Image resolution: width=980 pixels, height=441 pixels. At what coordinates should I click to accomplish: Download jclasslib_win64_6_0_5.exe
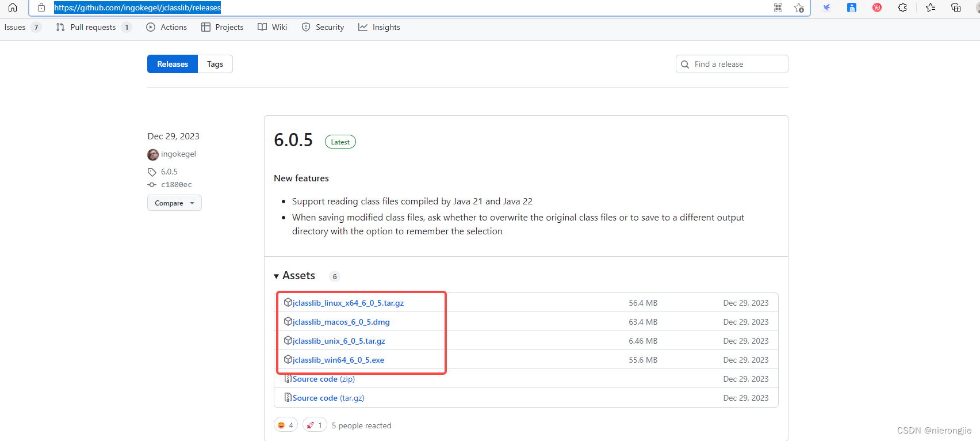click(x=338, y=360)
